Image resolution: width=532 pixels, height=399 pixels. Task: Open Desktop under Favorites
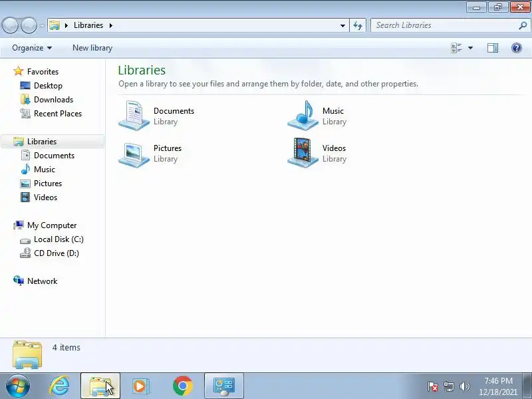[41, 86]
